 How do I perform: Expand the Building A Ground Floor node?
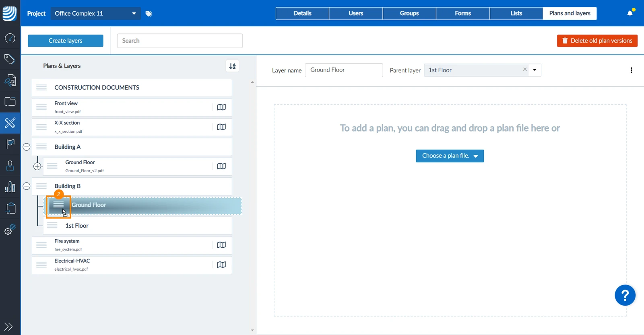coord(37,166)
